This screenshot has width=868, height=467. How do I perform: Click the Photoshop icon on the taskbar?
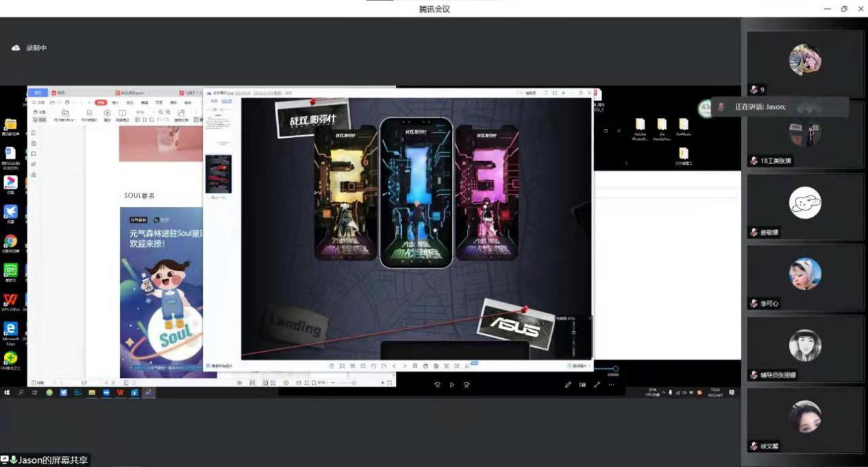click(x=77, y=392)
